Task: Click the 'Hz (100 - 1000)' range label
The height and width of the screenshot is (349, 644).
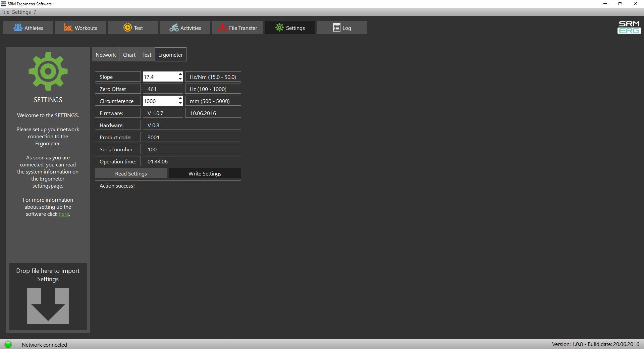Action: [213, 89]
